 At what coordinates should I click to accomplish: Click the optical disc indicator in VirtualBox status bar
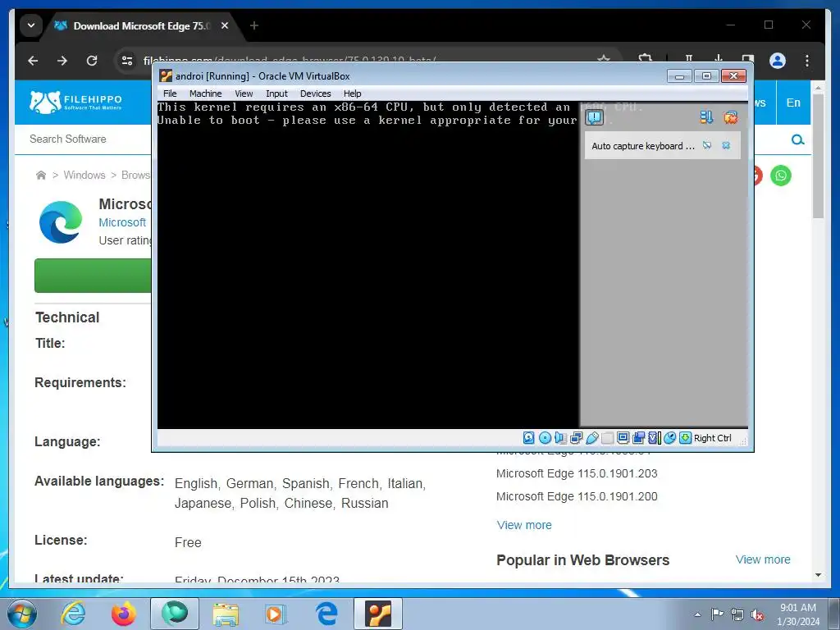pyautogui.click(x=545, y=438)
